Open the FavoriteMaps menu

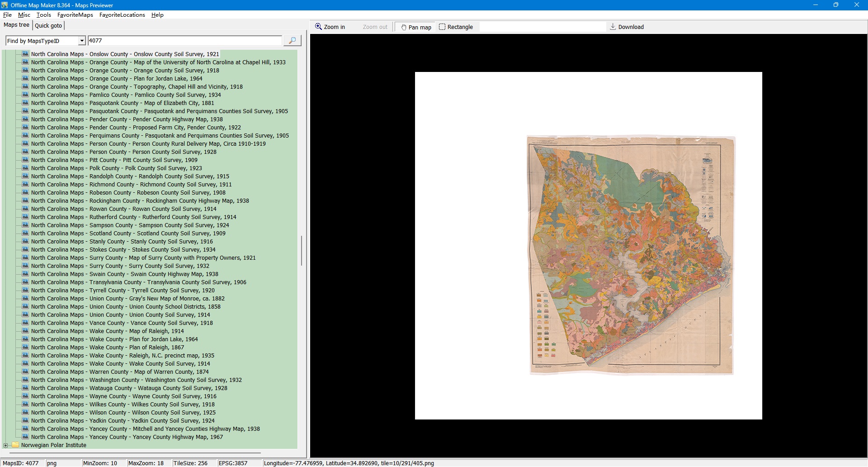pyautogui.click(x=75, y=15)
